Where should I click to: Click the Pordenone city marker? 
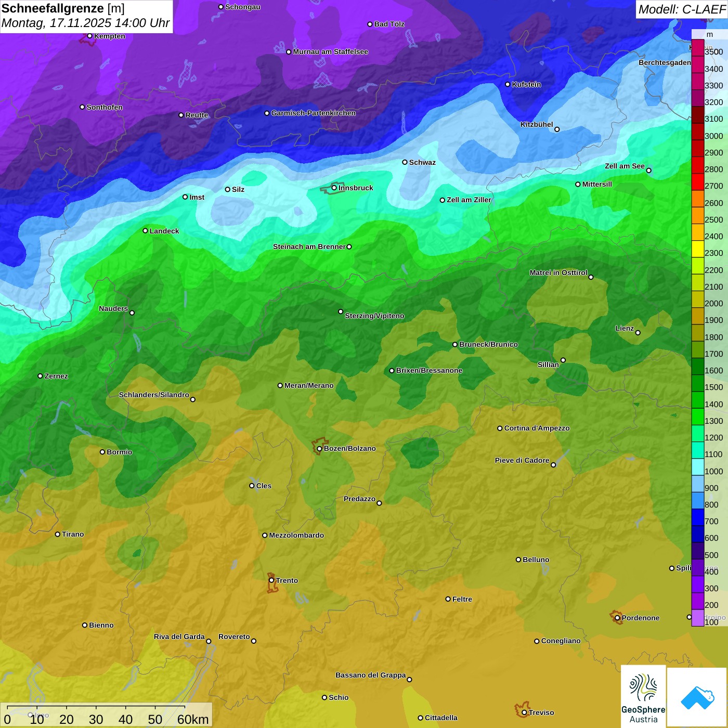tap(617, 618)
